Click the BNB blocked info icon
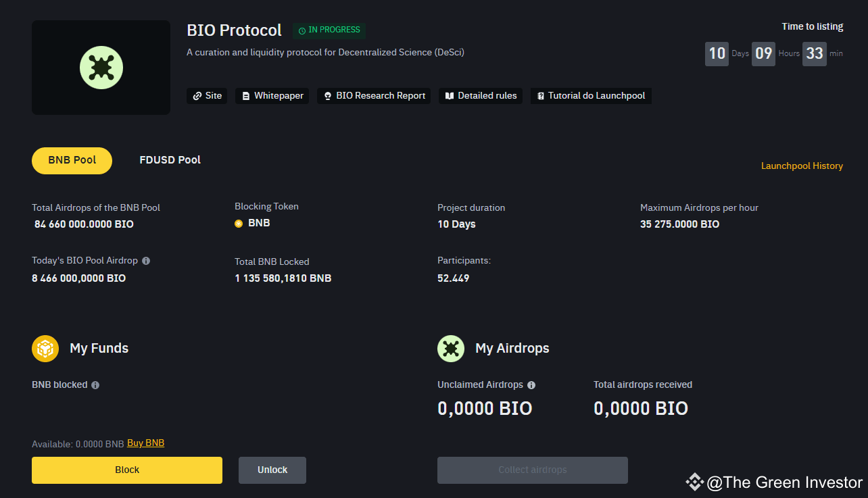868x498 pixels. (x=95, y=384)
